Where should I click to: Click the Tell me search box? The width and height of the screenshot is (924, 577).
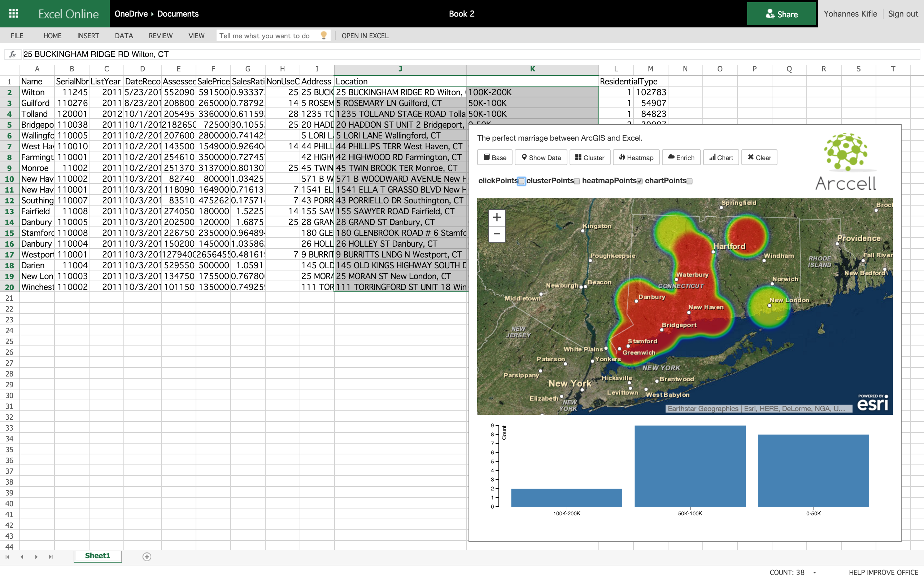tap(267, 36)
